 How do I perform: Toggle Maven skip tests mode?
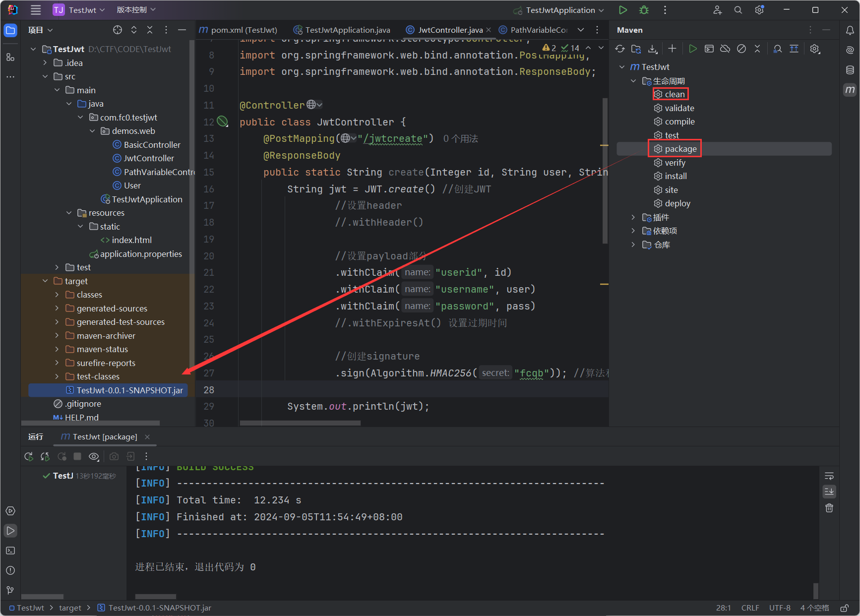click(741, 49)
